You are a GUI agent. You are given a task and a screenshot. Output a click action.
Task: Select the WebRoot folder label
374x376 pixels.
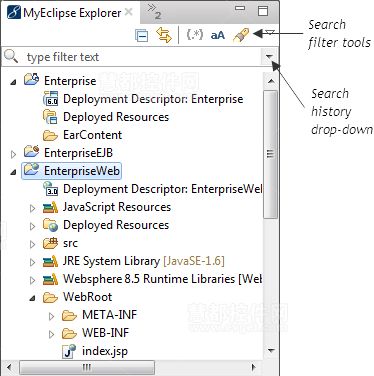click(88, 297)
